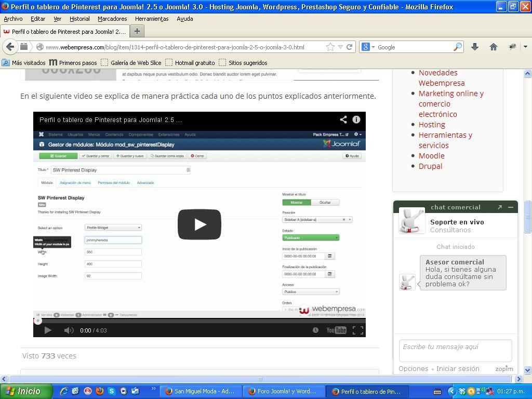This screenshot has width=532, height=399.
Task: Open the Ver menu
Action: coord(57,19)
